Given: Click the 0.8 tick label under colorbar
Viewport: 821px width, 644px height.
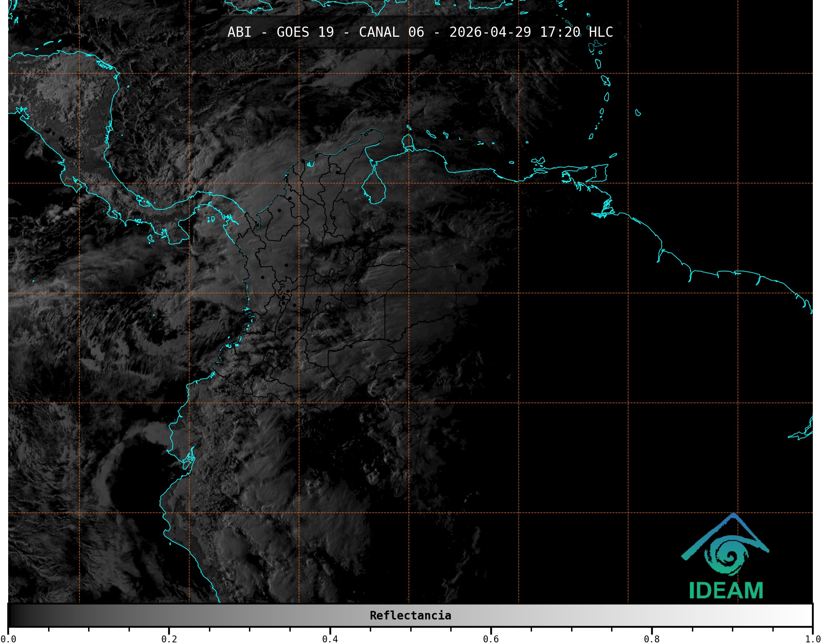Looking at the screenshot, I should [x=652, y=639].
